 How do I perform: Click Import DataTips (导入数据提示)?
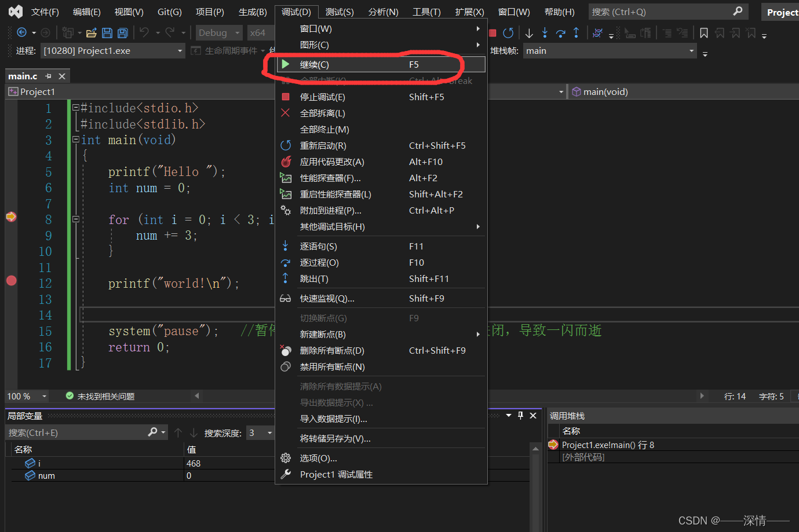pos(381,419)
